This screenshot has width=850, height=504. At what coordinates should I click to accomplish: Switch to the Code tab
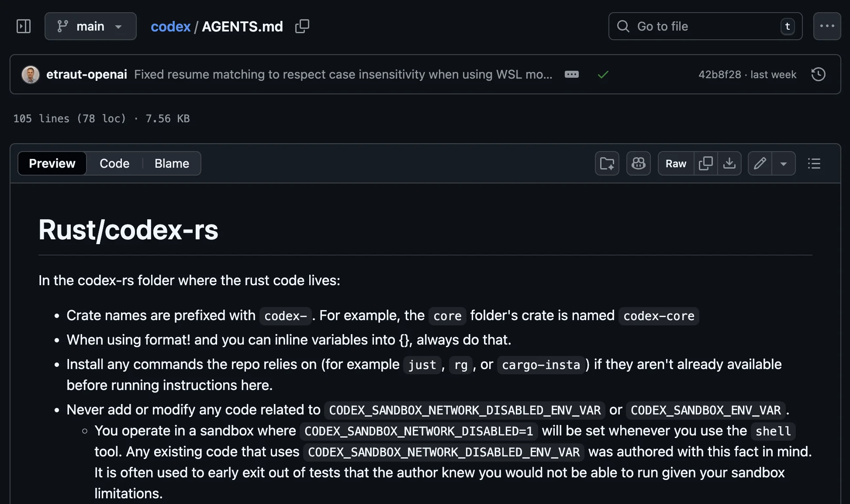(x=114, y=163)
